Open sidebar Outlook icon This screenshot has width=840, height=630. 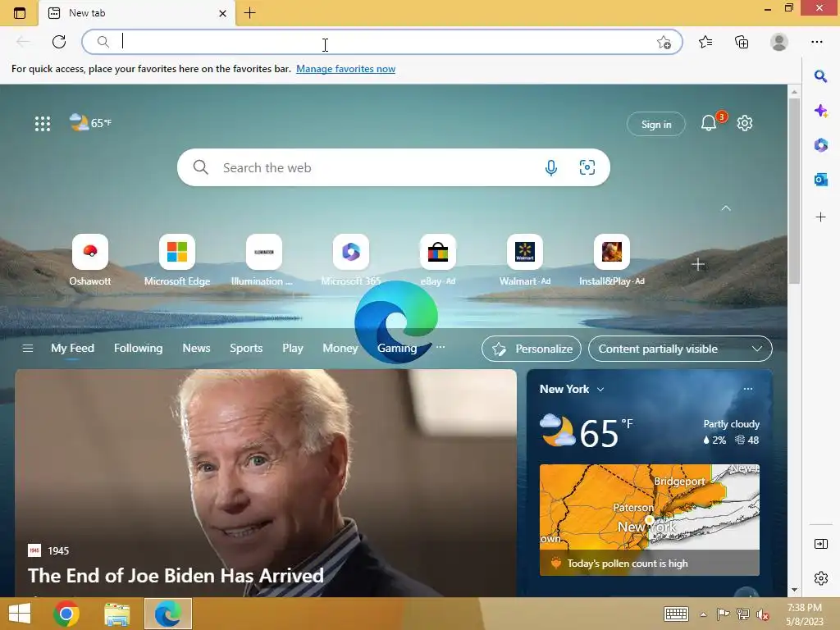820,180
